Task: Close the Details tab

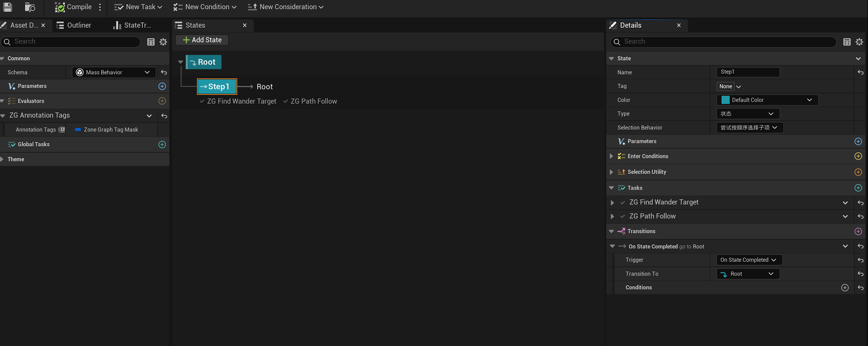Action: 679,25
